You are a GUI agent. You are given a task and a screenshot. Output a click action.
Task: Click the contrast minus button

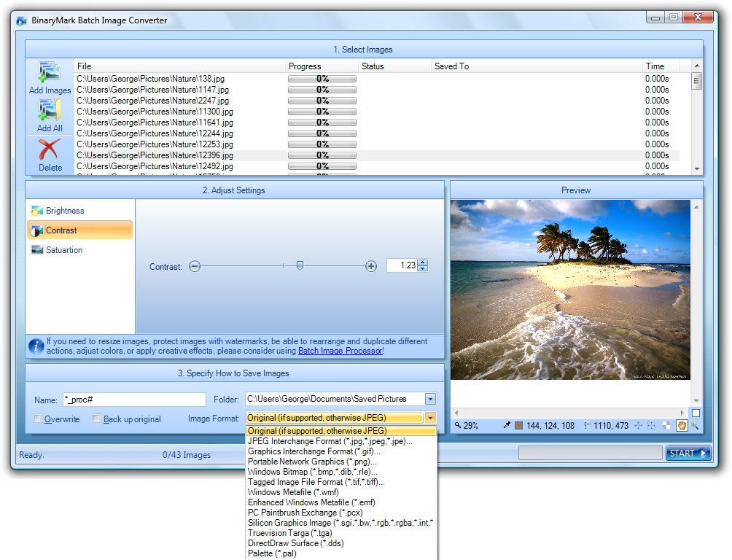point(195,267)
